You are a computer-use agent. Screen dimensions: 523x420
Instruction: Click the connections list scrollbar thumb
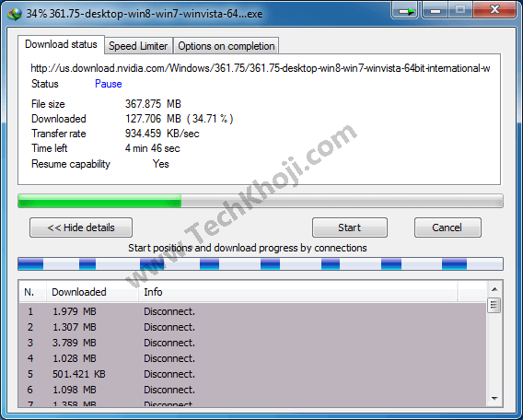(494, 305)
